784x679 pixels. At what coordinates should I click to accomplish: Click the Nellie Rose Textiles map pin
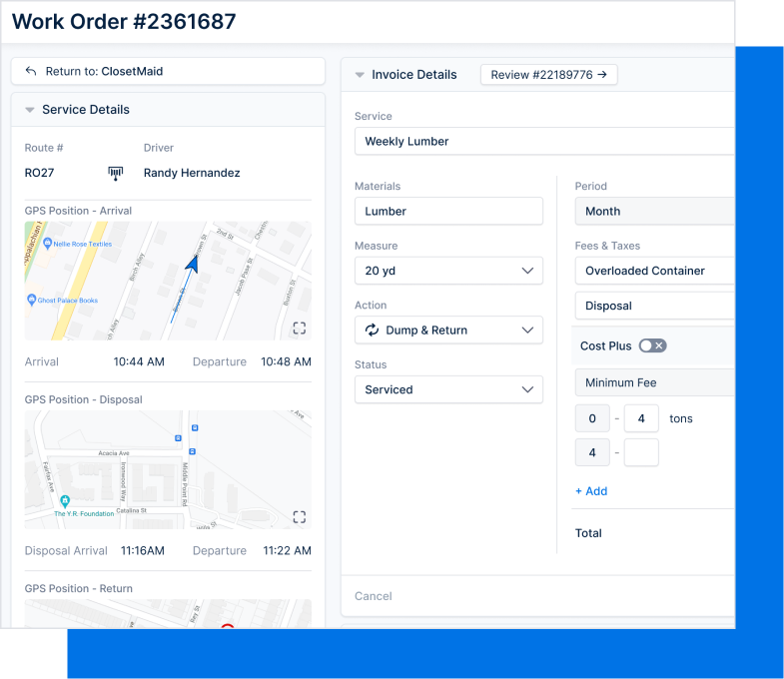coord(48,244)
